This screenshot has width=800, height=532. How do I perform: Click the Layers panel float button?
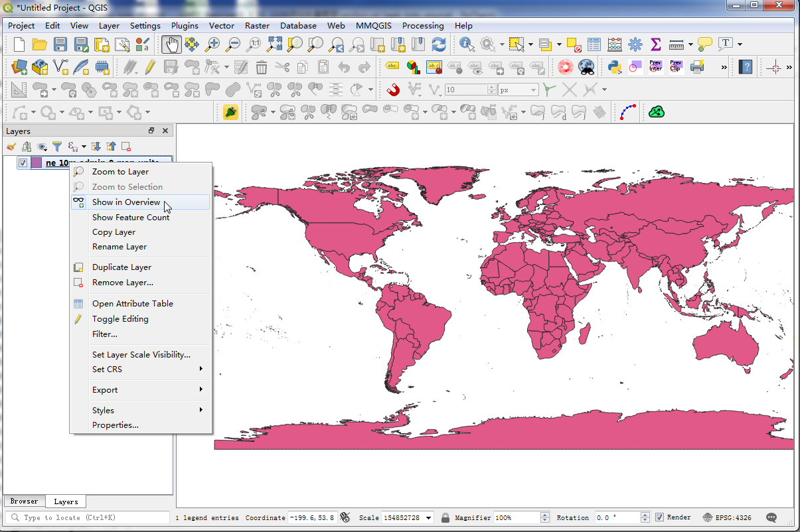pos(151,131)
